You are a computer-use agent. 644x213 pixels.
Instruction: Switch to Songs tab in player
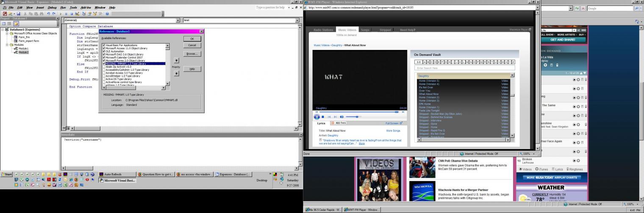[x=365, y=30]
